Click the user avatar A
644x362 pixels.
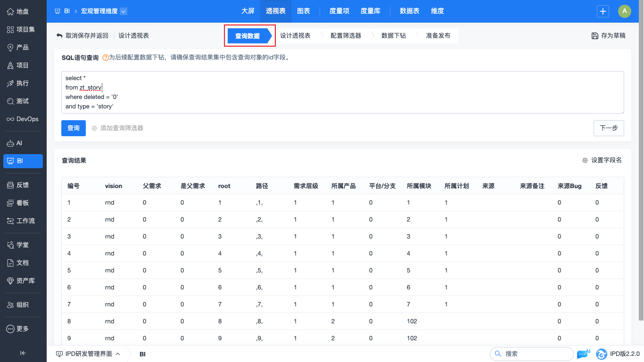(x=624, y=11)
